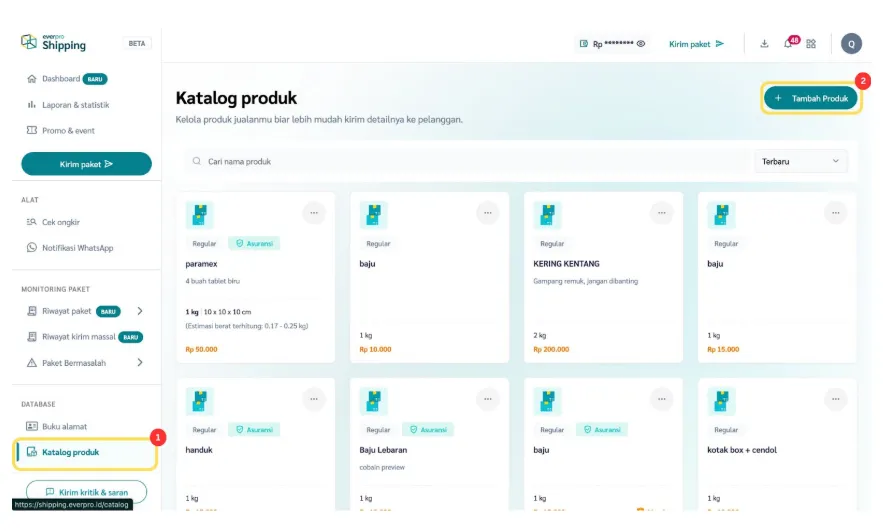Screen dimensions: 883x531
Task: Expand Riwayat paket submenu arrow
Action: 139,311
